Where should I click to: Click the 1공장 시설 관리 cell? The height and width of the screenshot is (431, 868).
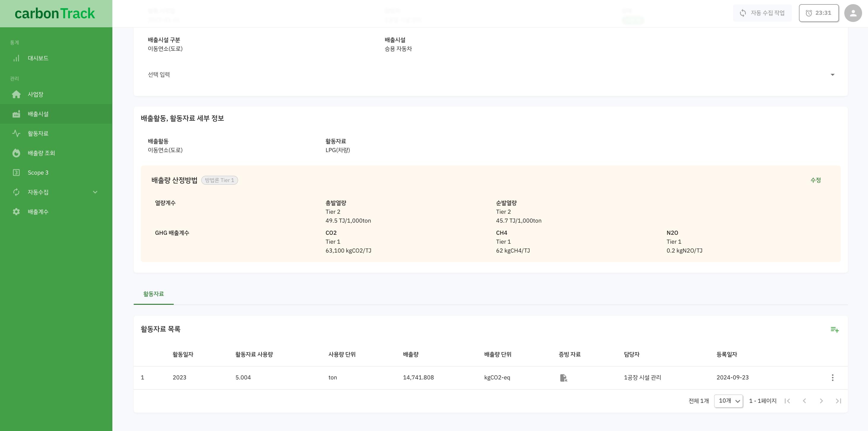[642, 377]
